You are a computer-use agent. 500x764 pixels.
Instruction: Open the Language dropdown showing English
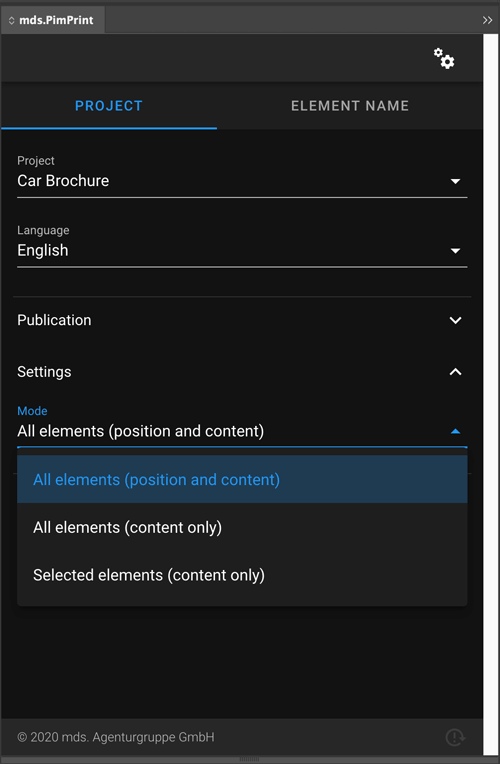click(x=242, y=250)
